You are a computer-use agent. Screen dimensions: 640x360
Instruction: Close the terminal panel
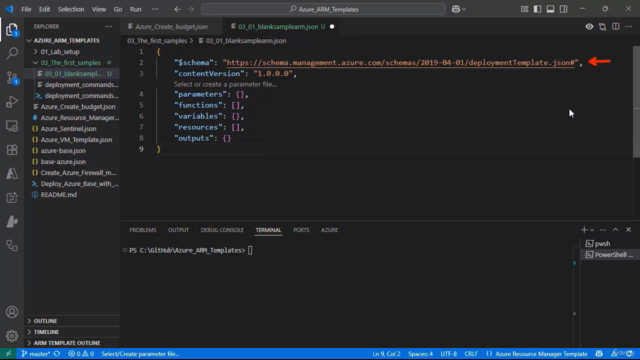coord(629,230)
